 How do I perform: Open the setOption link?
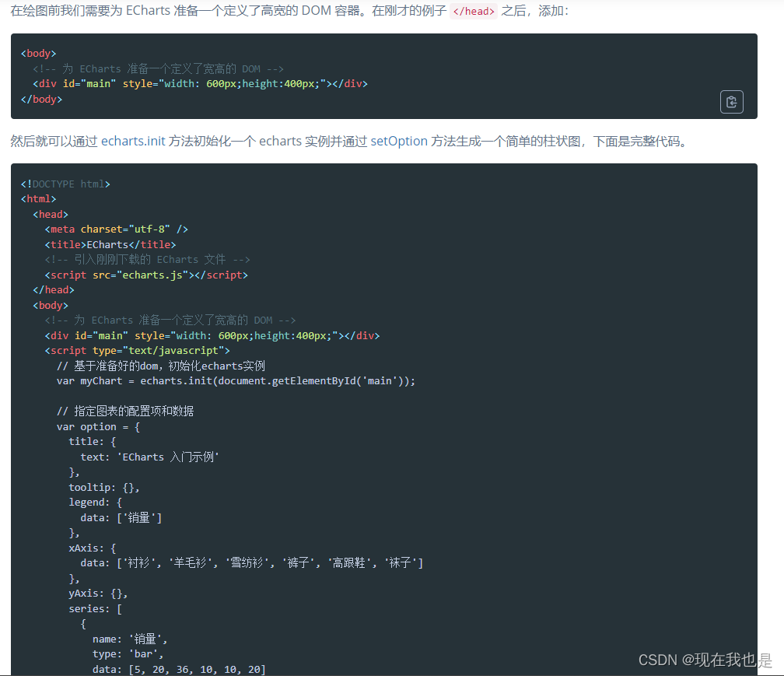[398, 142]
